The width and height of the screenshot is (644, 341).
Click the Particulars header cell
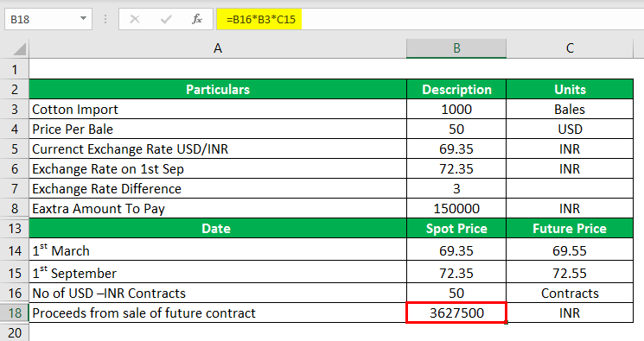pyautogui.click(x=218, y=89)
